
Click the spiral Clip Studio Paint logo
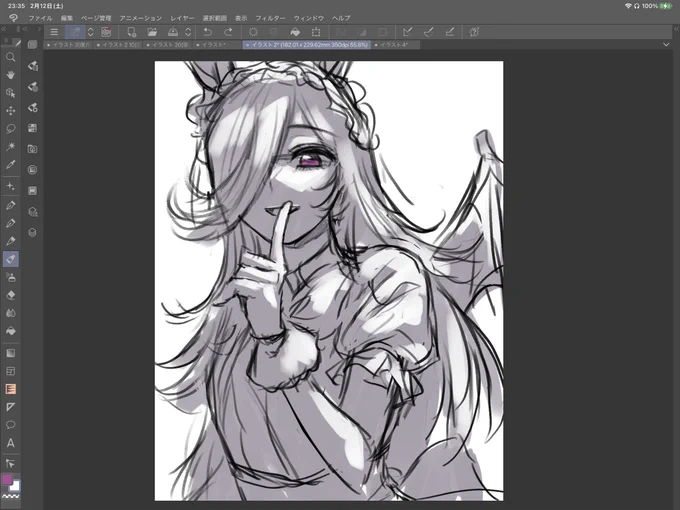13,18
